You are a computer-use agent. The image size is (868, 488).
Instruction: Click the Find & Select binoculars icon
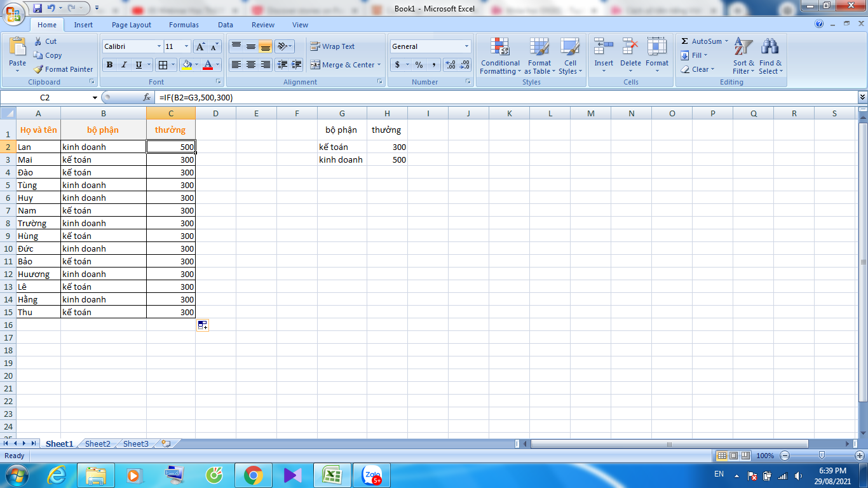(x=770, y=46)
